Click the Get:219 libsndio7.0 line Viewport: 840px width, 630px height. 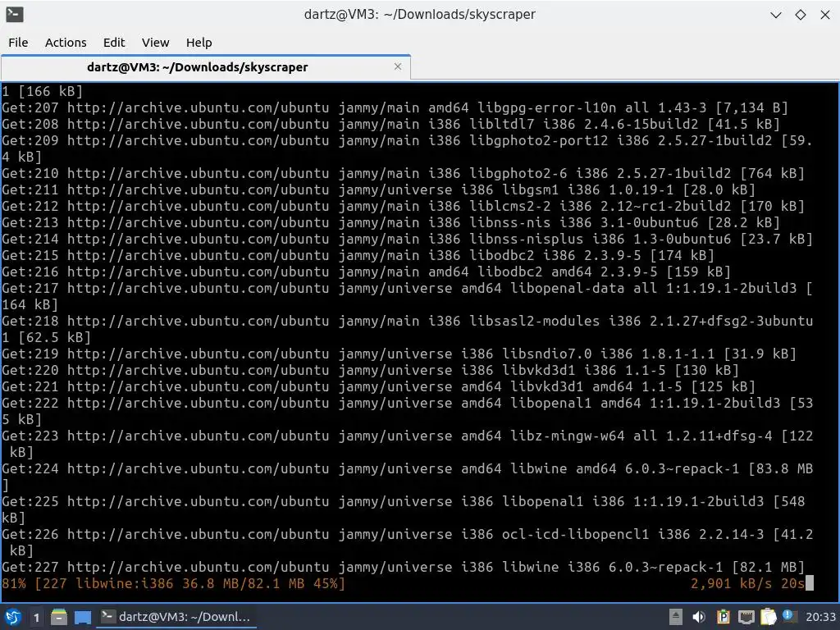click(399, 354)
